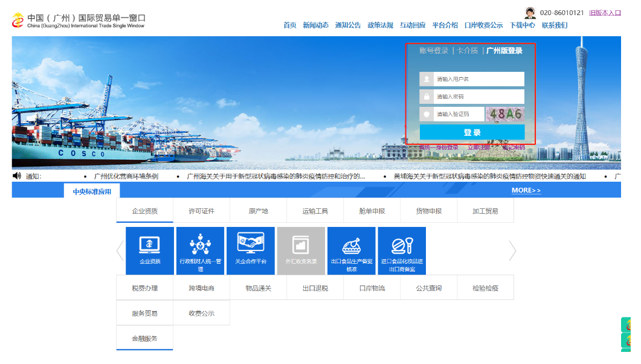Open notice 广州优化营商环境条例
Image resolution: width=641 pixels, height=364 pixels.
126,176
